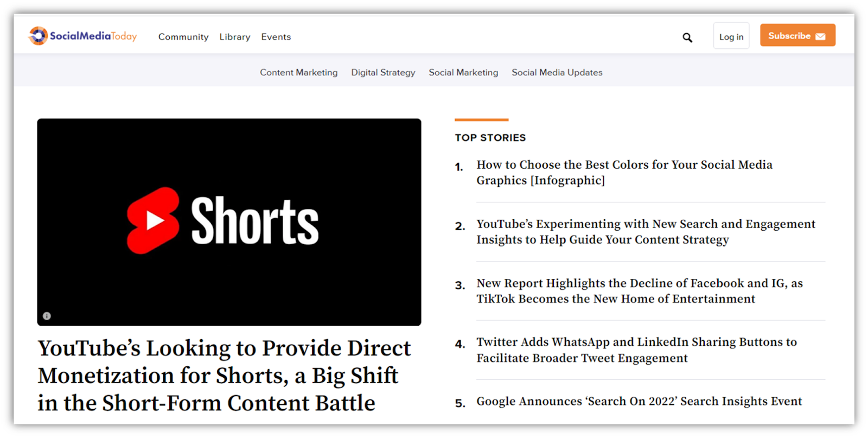This screenshot has width=868, height=438.
Task: Open the search magnifier icon
Action: point(687,37)
